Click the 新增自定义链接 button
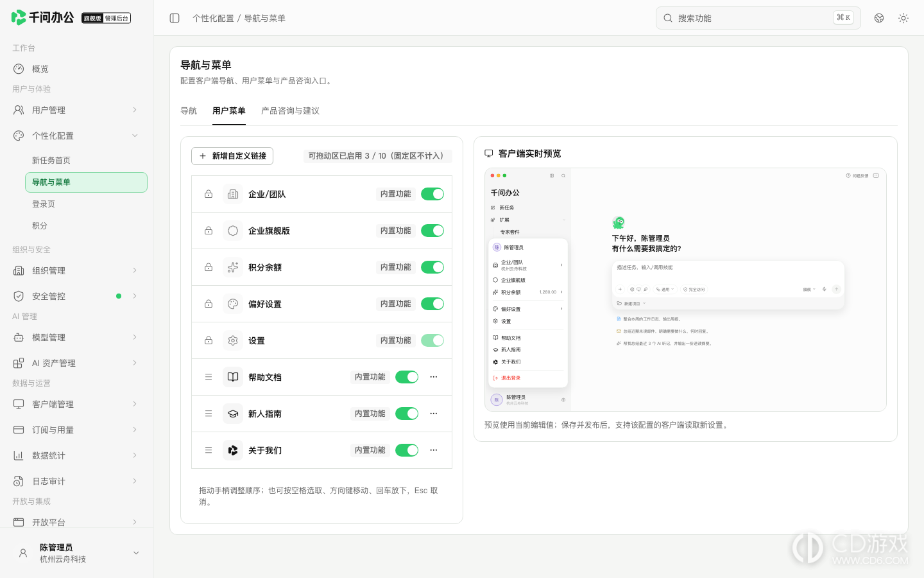924x578 pixels. pyautogui.click(x=232, y=156)
